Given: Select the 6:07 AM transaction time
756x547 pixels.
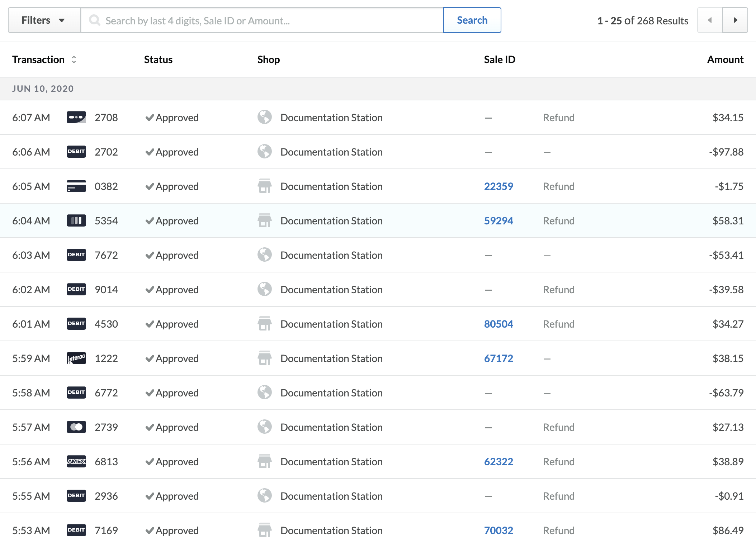Looking at the screenshot, I should (x=31, y=118).
